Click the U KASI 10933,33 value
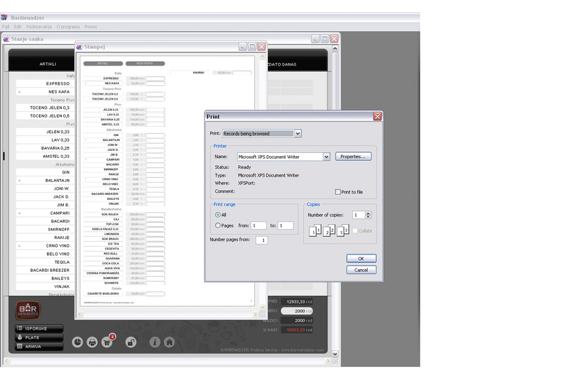The height and width of the screenshot is (380, 588). coord(296,330)
